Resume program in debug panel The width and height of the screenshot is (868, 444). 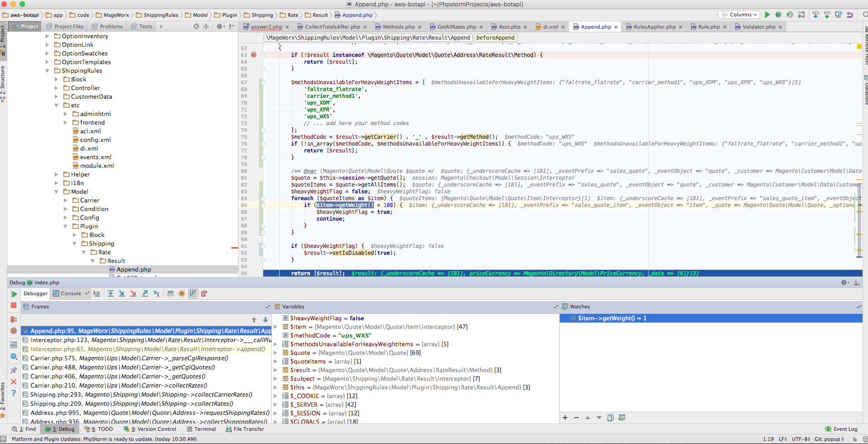pyautogui.click(x=14, y=294)
